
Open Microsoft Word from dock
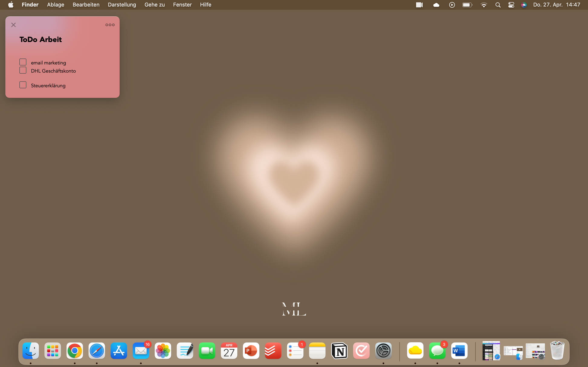click(x=459, y=351)
